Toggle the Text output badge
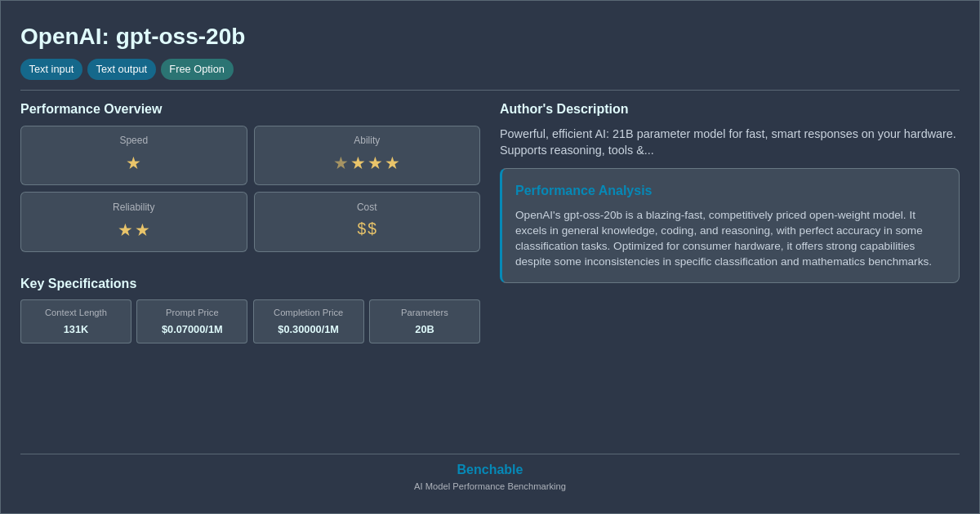This screenshot has width=980, height=514. point(121,69)
